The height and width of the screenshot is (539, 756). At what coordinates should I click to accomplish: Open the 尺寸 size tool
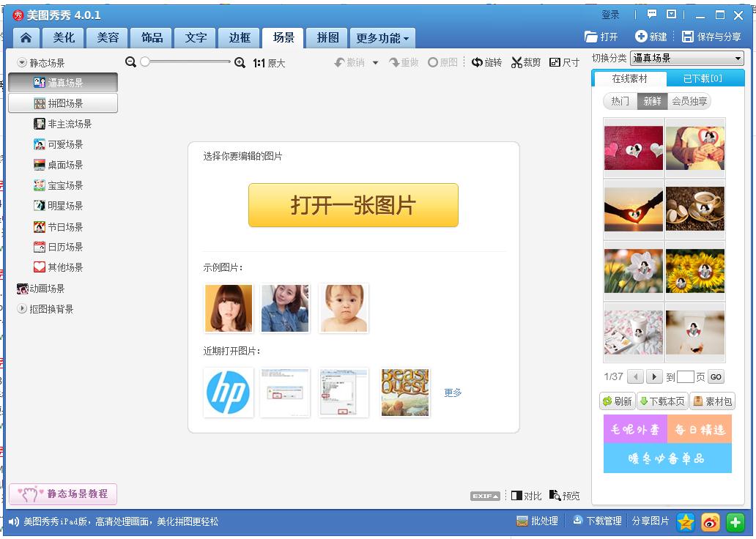click(564, 63)
